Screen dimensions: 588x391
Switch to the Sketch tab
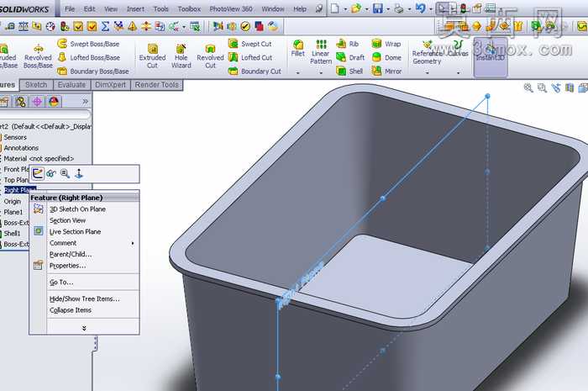click(x=36, y=85)
